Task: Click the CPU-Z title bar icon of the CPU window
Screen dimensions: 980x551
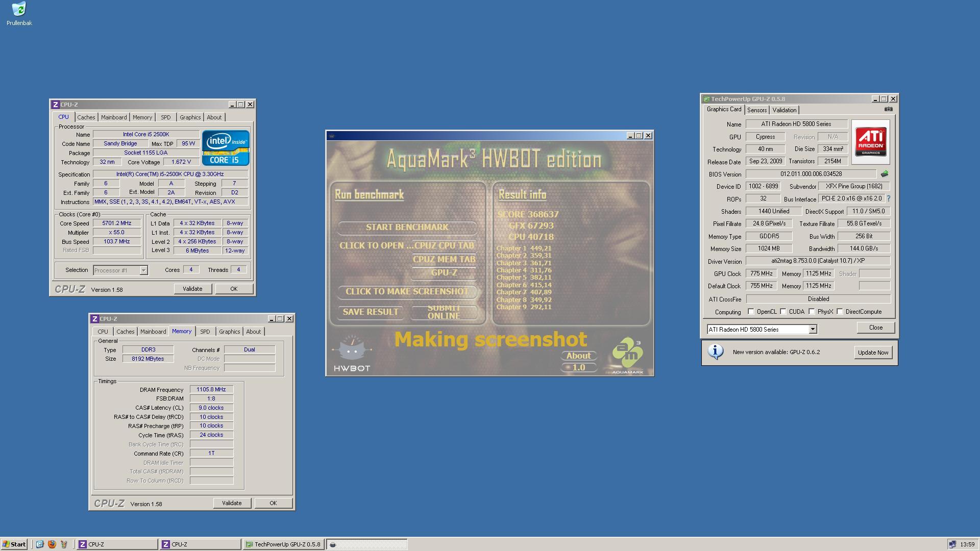Action: click(x=56, y=105)
